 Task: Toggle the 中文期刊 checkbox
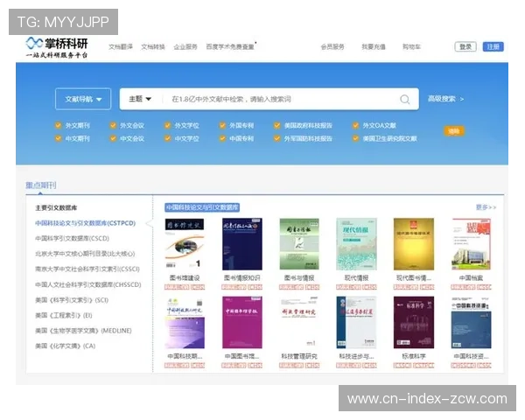coord(59,138)
